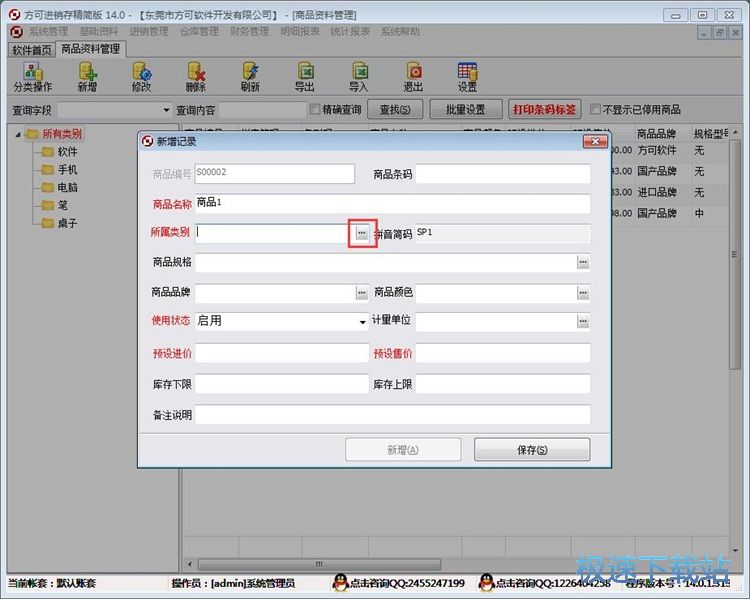Open the 基础资料 menu

coord(99,32)
